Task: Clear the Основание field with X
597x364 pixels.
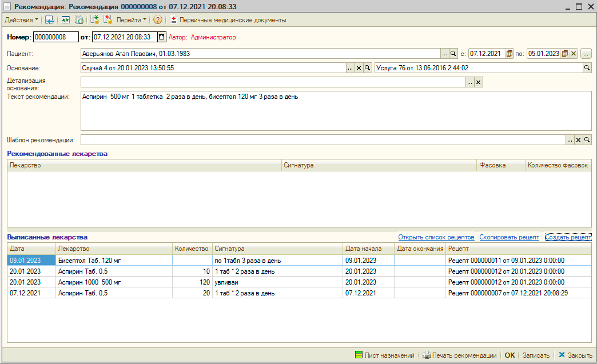Action: coord(359,68)
